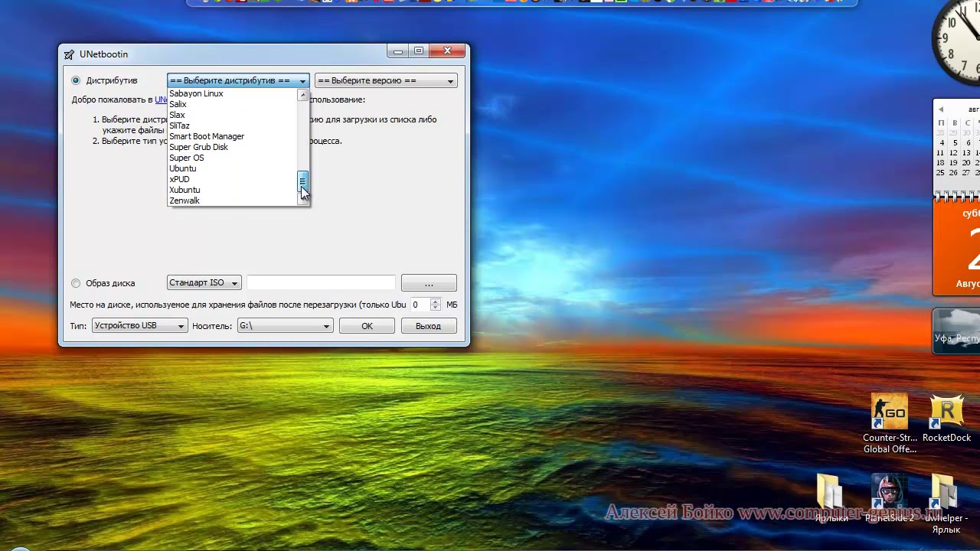Click the МБ space value field
Viewport: 980px width, 551px height.
tap(420, 305)
